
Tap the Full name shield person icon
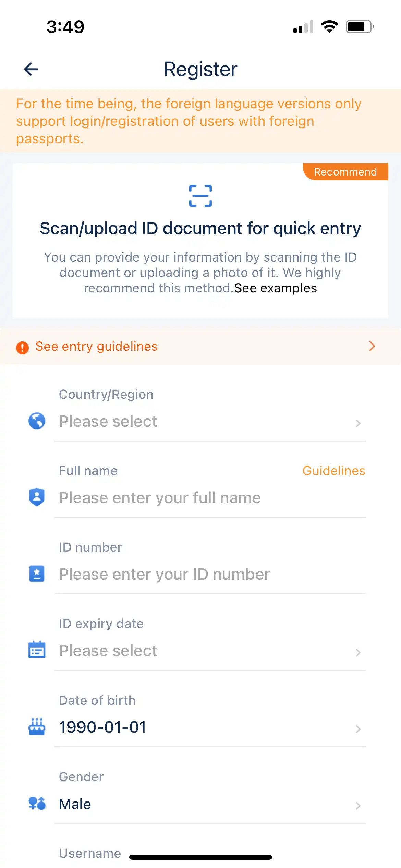37,497
